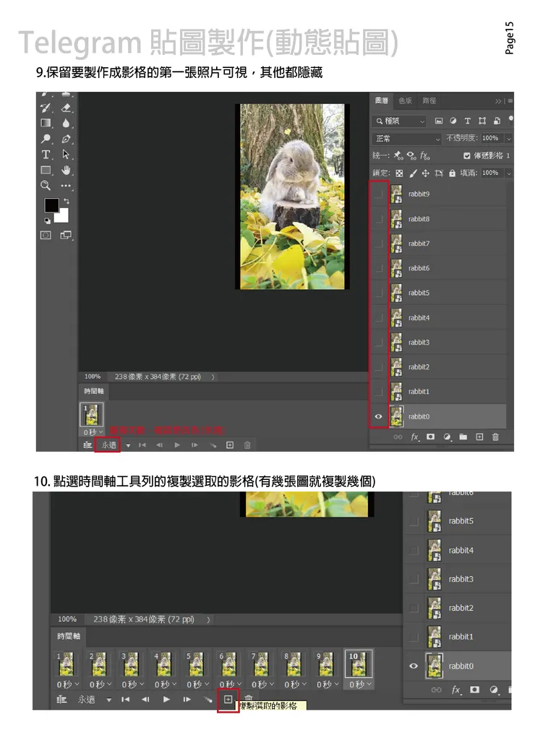Click the unify layer style fx icon
This screenshot has width=535, height=756.
425,155
